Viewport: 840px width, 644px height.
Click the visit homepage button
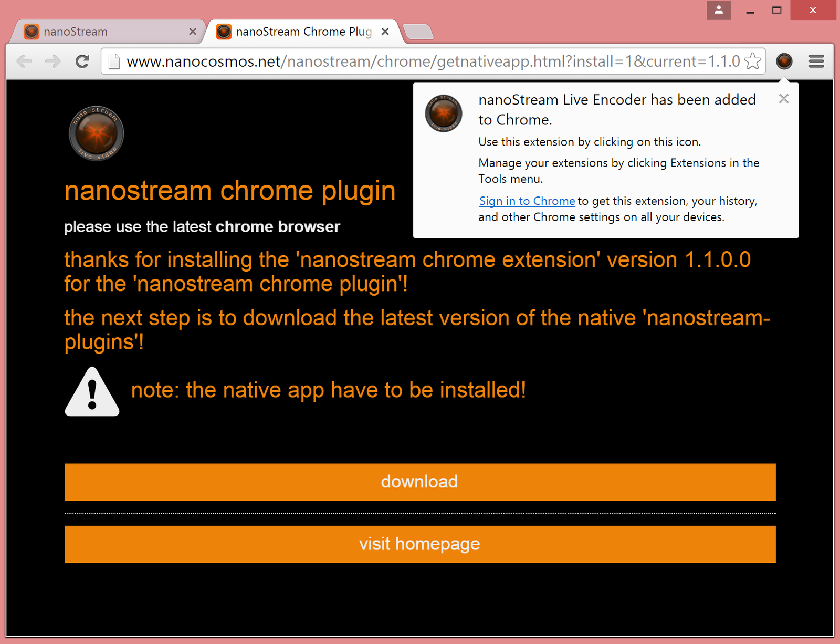click(x=419, y=544)
